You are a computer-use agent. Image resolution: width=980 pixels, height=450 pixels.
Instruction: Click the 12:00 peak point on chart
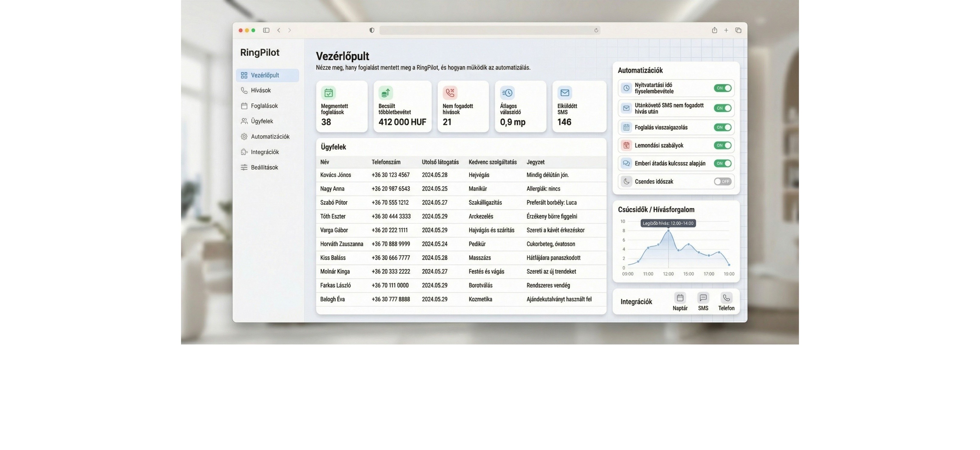(668, 231)
